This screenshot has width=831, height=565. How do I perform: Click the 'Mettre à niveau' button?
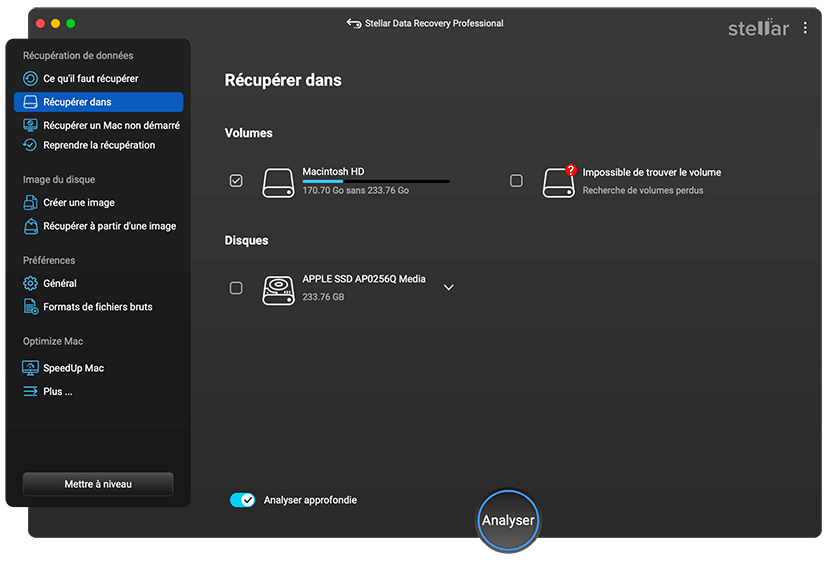pyautogui.click(x=98, y=484)
